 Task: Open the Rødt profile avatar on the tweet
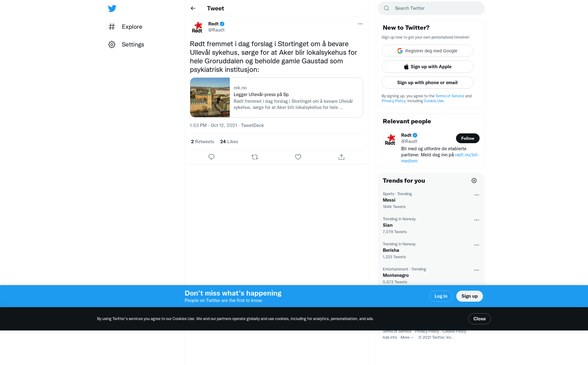(x=197, y=27)
